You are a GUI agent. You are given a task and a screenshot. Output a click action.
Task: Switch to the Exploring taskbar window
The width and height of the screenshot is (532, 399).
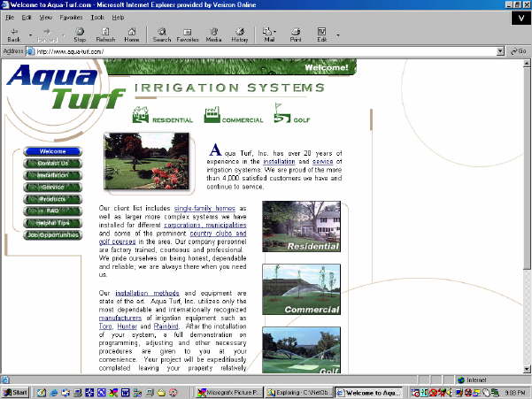pos(298,393)
